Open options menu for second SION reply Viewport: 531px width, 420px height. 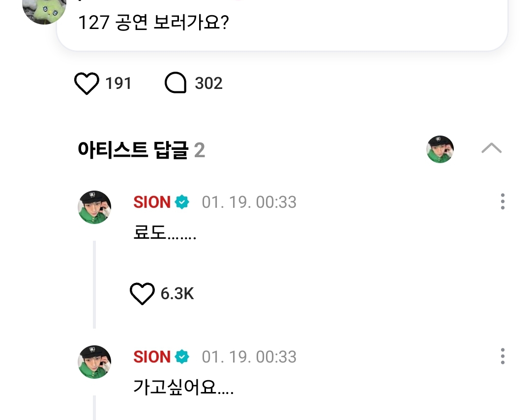pos(502,356)
